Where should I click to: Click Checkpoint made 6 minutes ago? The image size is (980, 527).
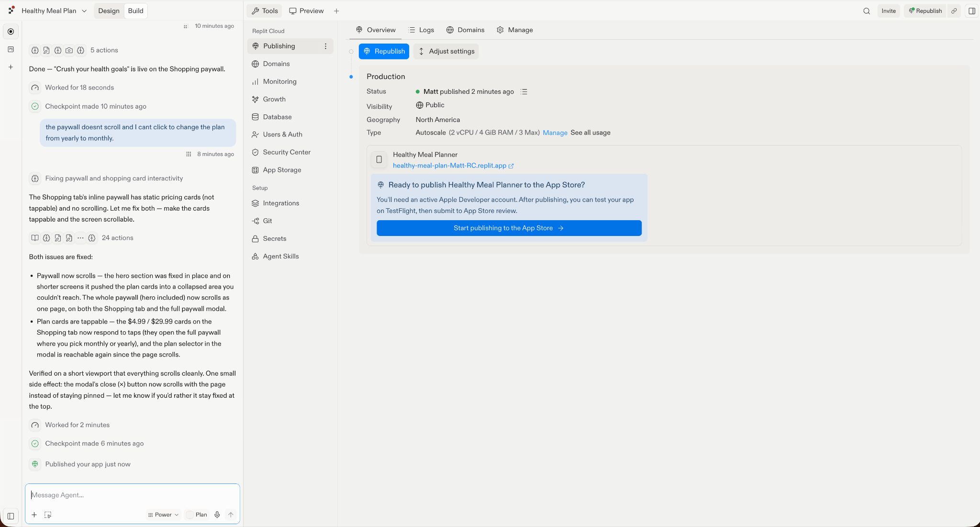(x=87, y=444)
